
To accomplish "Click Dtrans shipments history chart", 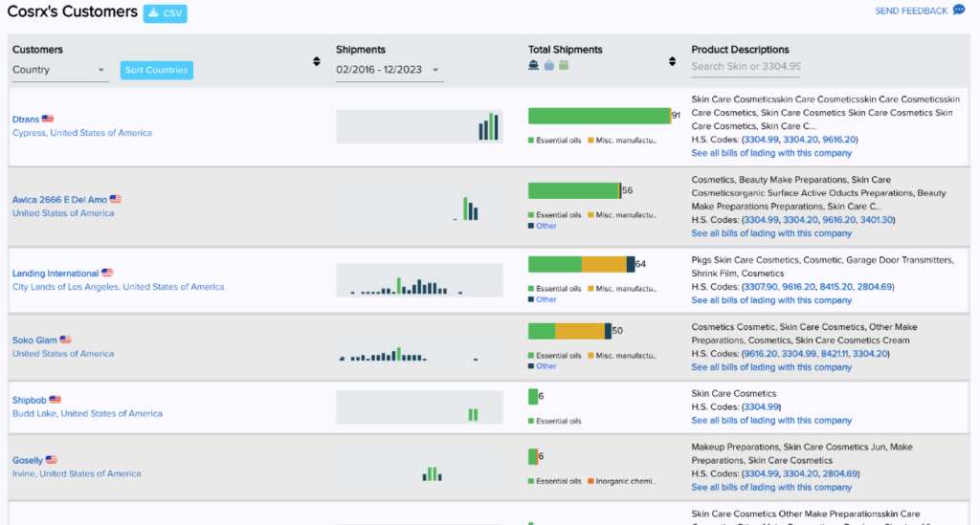I will coord(419,127).
